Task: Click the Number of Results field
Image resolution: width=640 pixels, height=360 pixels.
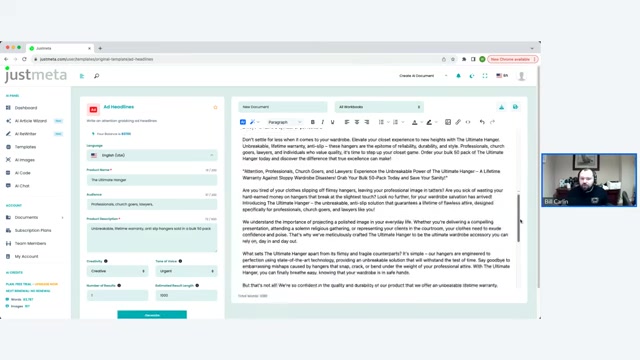Action: (x=117, y=296)
